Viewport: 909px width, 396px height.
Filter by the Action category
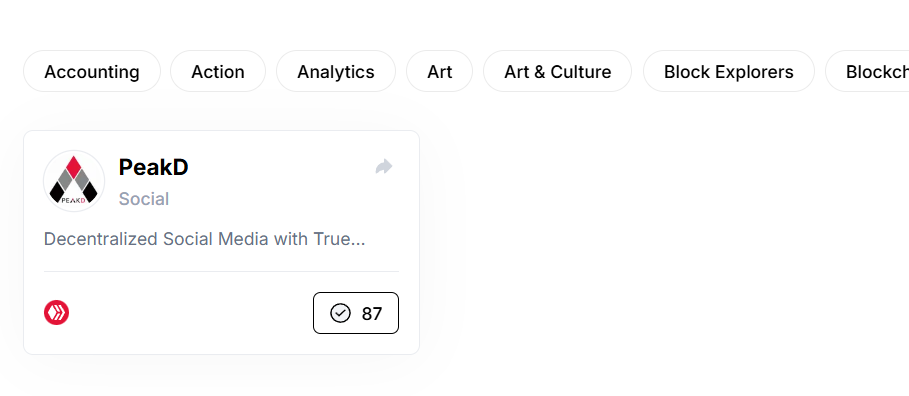pos(218,71)
